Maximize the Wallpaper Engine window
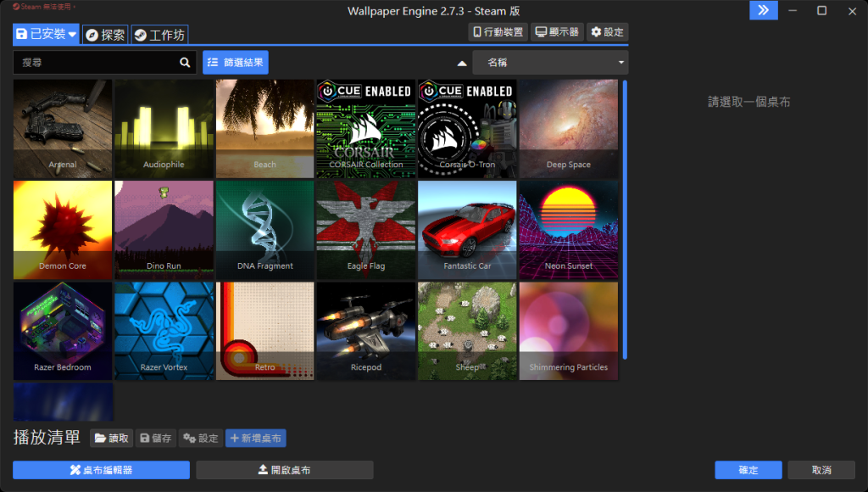This screenshot has height=492, width=868. [x=821, y=10]
